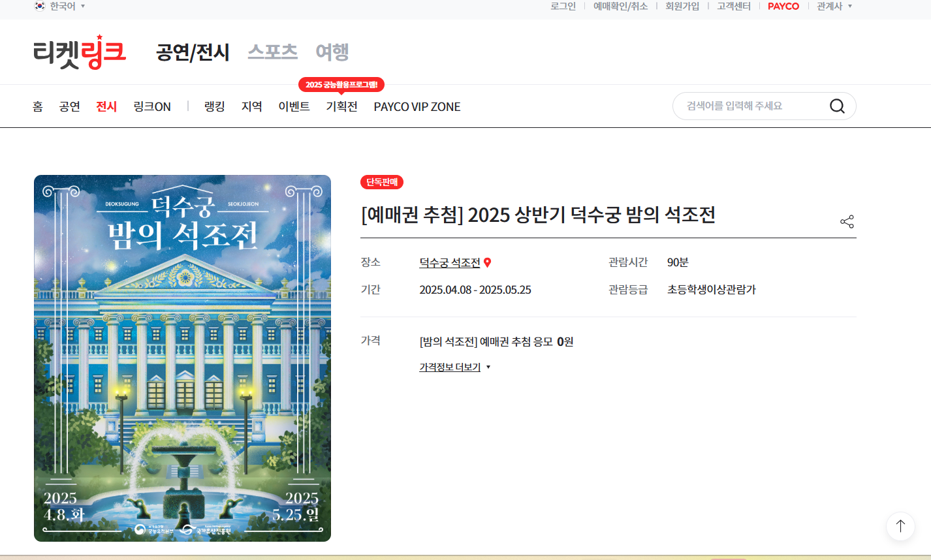Click the 초등학생이상관람가 rating text

pyautogui.click(x=712, y=290)
